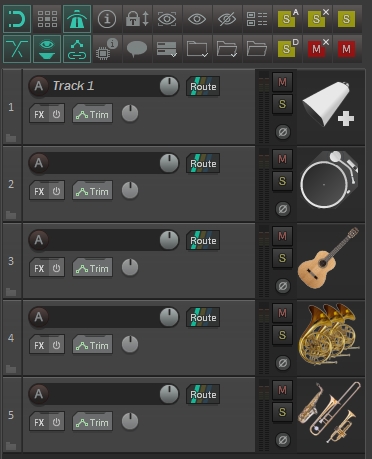Viewport: 372px width, 459px height.
Task: Open FX chain on Track 1
Action: (x=39, y=114)
